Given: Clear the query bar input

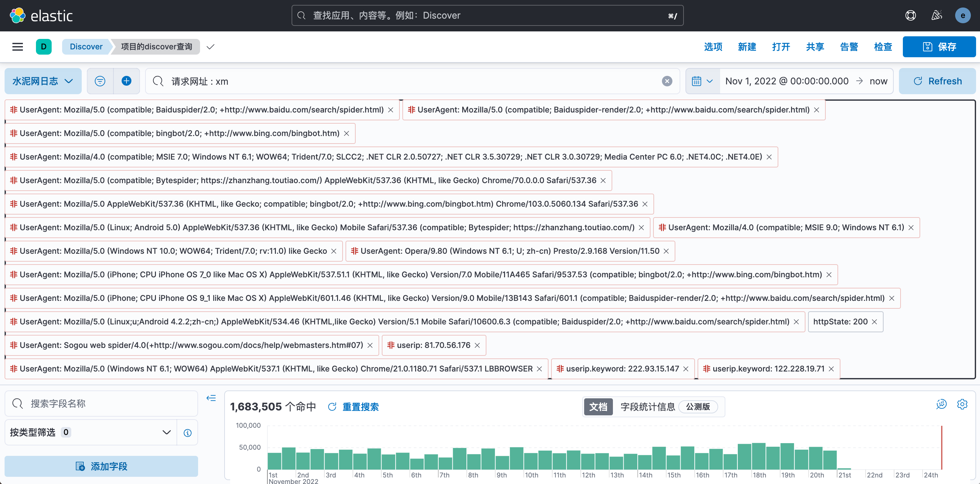Looking at the screenshot, I should point(667,81).
